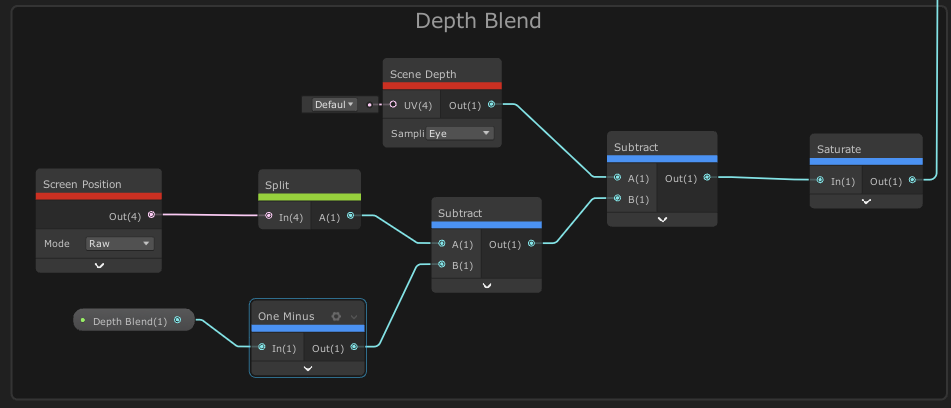The image size is (951, 408).
Task: Click the Out(4) port on Screen Position node
Action: (151, 214)
